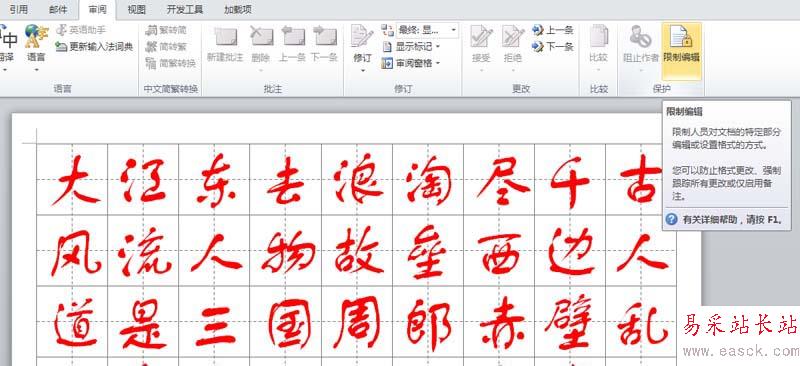Convert Simplified to Traditional (简转繁)
The image size is (800, 366).
point(166,47)
